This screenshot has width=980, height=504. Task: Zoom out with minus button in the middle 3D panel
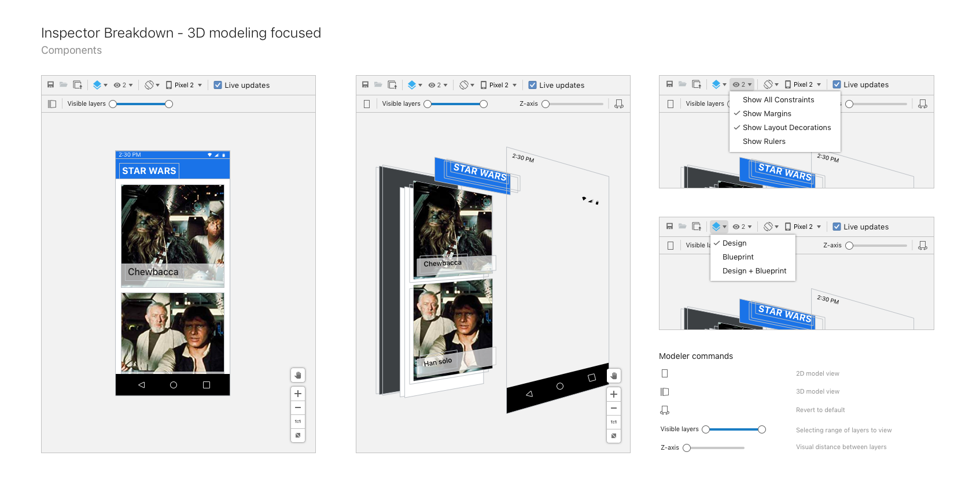[x=614, y=408]
